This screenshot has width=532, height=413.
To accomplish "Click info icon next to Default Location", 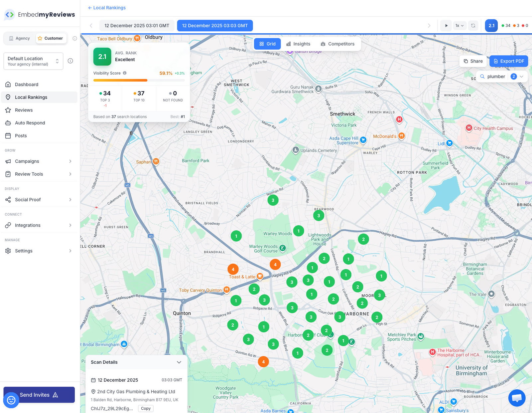I will tap(70, 61).
